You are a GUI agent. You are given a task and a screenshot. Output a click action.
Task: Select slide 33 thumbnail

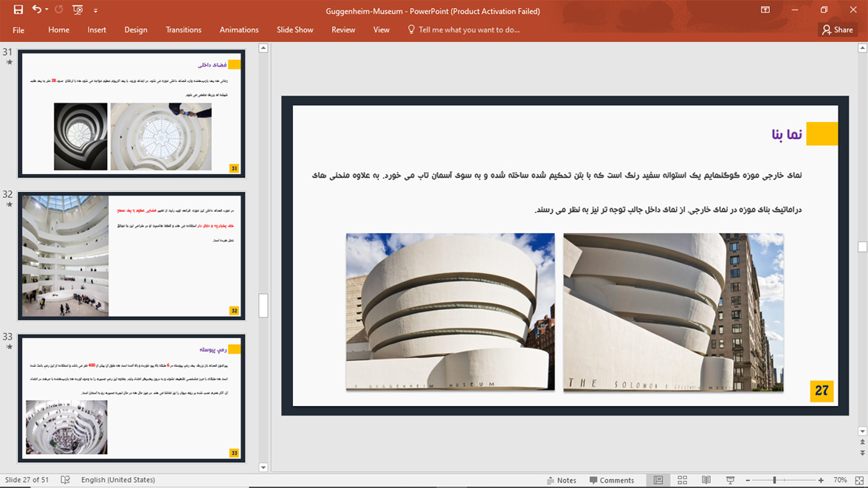pyautogui.click(x=131, y=398)
